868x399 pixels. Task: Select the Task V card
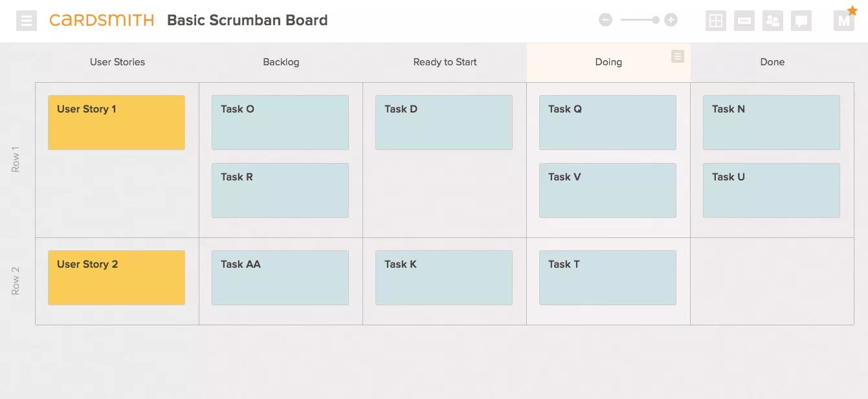point(608,190)
